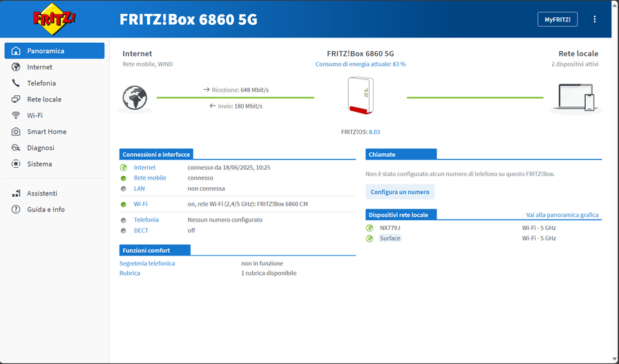
Task: Select the NX779J device name
Action: coord(390,228)
